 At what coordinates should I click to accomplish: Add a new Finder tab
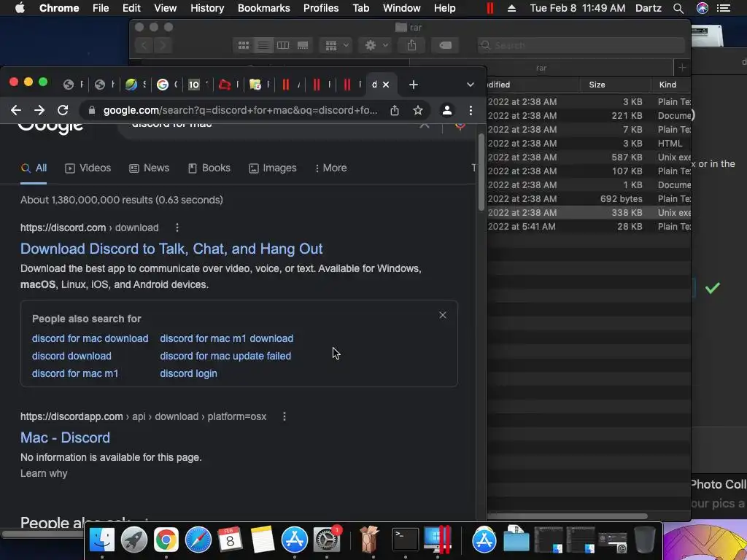(682, 68)
